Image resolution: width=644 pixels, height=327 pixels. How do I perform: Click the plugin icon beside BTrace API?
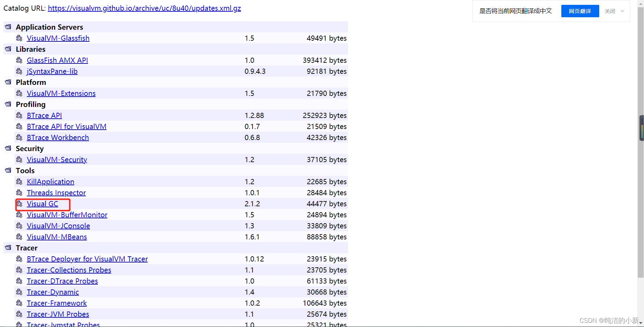pyautogui.click(x=19, y=115)
